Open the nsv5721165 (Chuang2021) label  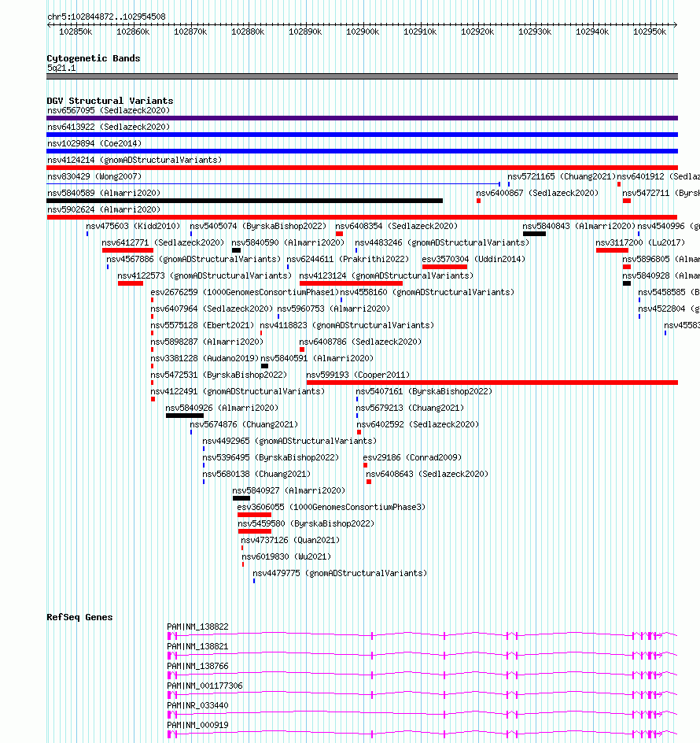562,177
